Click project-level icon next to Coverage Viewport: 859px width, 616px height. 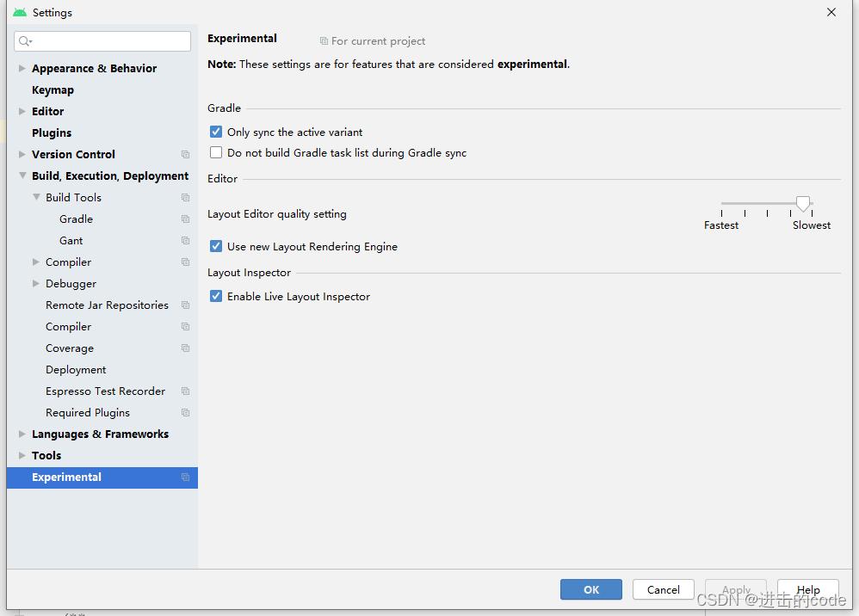[x=186, y=348]
